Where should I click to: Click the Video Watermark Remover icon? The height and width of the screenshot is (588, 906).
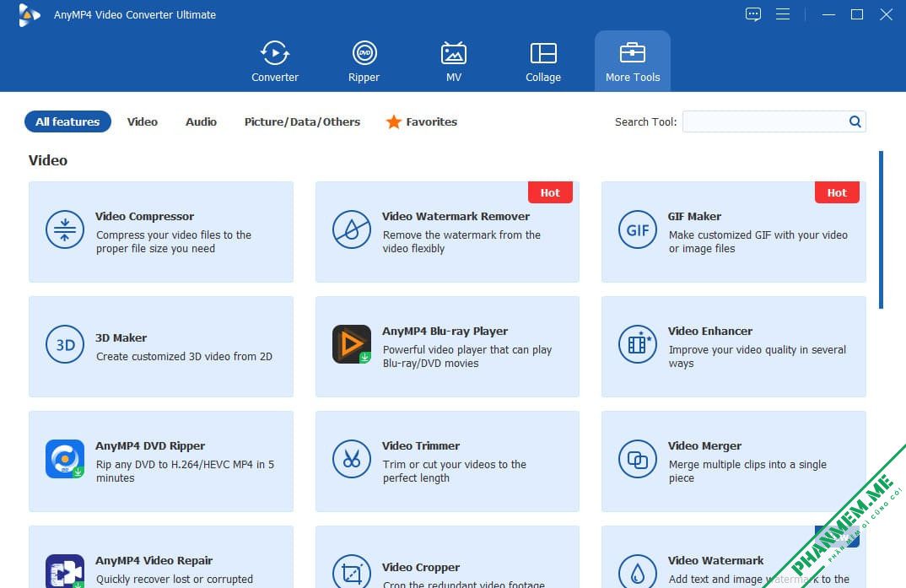point(351,229)
